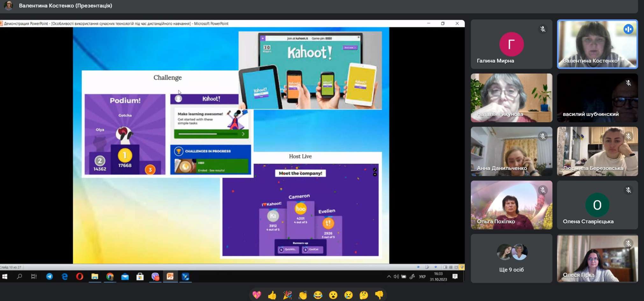Image resolution: width=644 pixels, height=301 pixels.
Task: Switch PowerPoint to Reading view icon
Action: pos(456,267)
